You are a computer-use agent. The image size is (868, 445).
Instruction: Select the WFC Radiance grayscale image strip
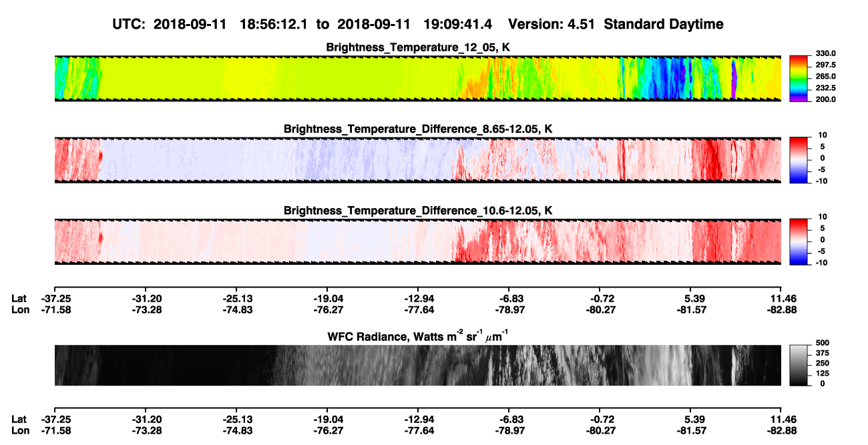(417, 365)
